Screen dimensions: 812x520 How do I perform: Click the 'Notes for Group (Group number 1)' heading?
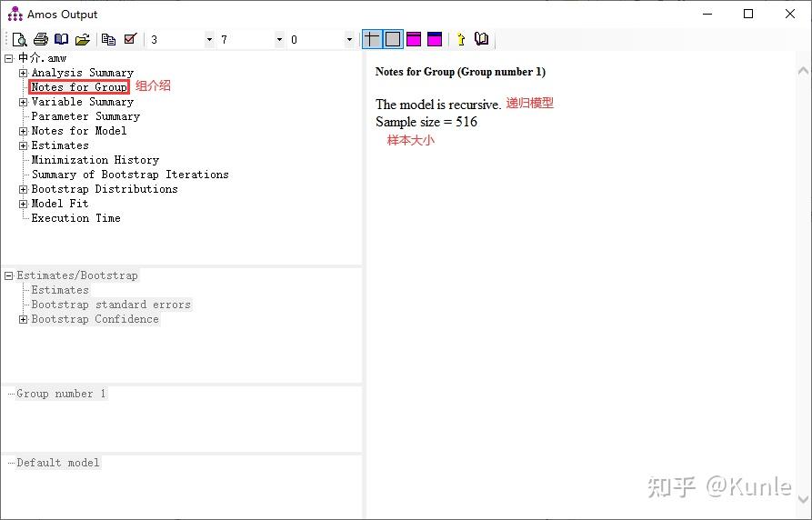click(x=460, y=72)
